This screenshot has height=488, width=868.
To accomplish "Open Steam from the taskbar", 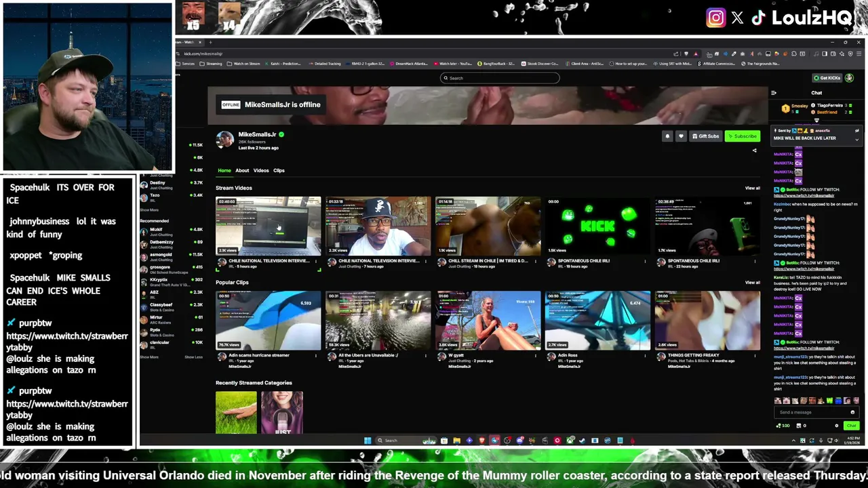I will (x=582, y=441).
